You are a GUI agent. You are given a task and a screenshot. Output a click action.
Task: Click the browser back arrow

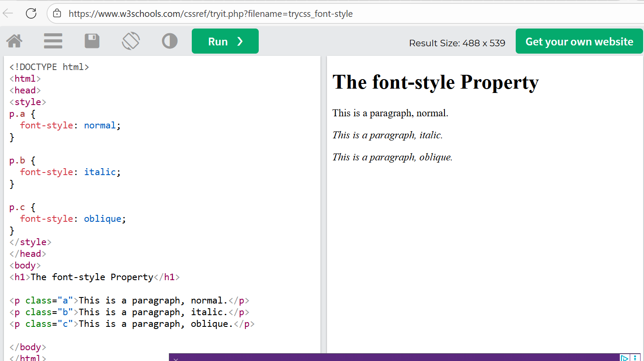coord(8,13)
